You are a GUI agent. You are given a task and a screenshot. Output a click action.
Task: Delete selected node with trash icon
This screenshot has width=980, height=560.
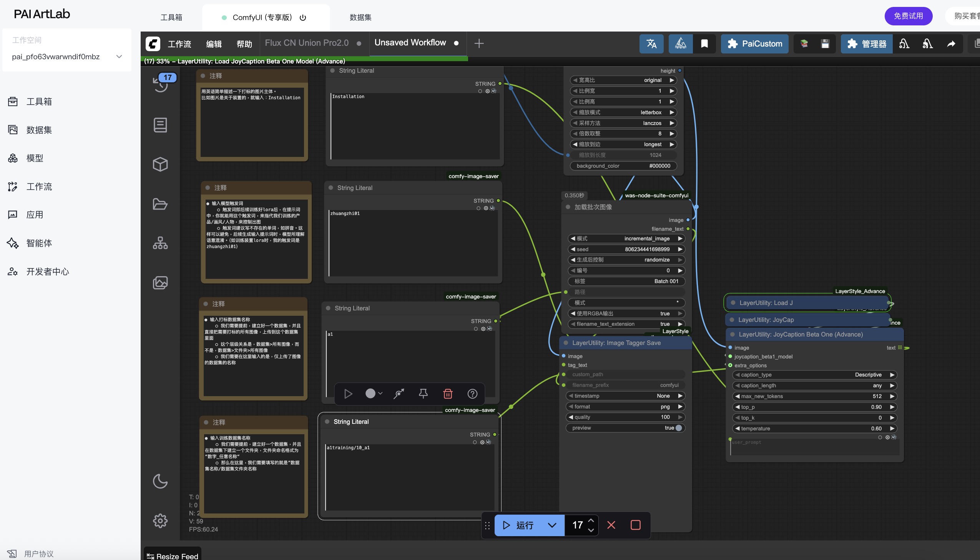click(x=448, y=393)
